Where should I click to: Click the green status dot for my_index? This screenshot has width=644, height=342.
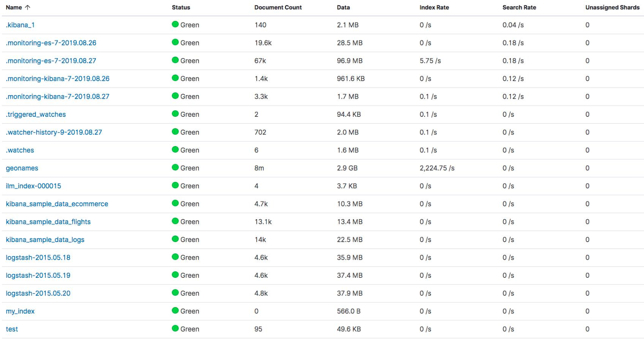175,310
